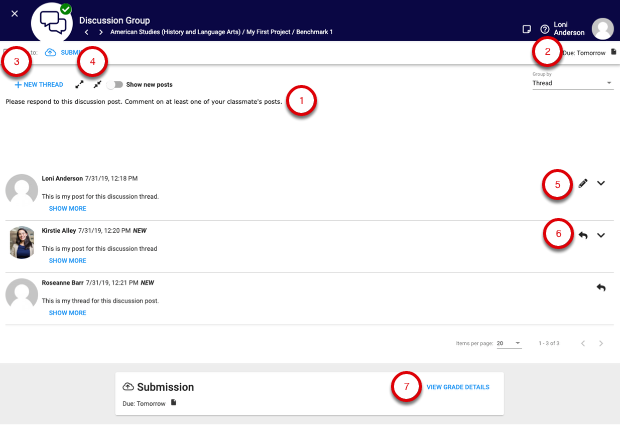Viewport: 620px width, 425px height.
Task: Click Loni Anderson's profile avatar in header
Action: 602,29
